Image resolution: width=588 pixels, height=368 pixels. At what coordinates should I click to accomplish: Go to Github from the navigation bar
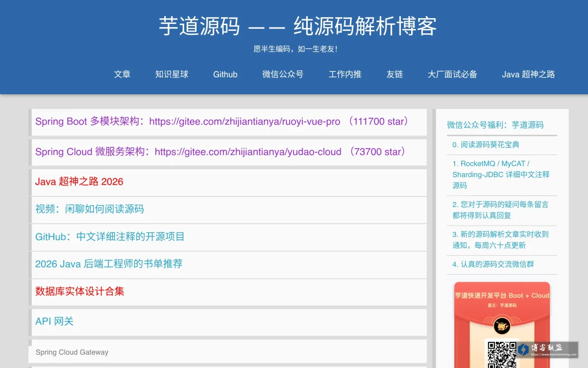point(225,74)
